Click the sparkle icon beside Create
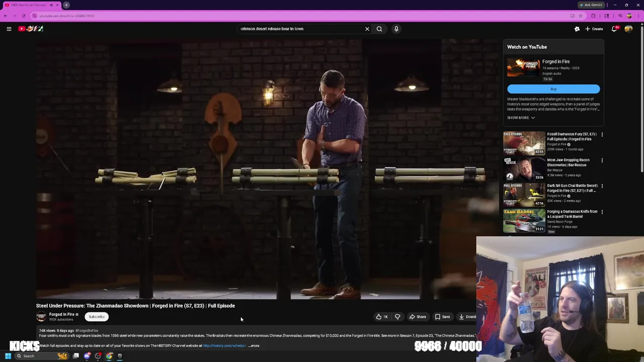The width and height of the screenshot is (644, 362). (577, 29)
